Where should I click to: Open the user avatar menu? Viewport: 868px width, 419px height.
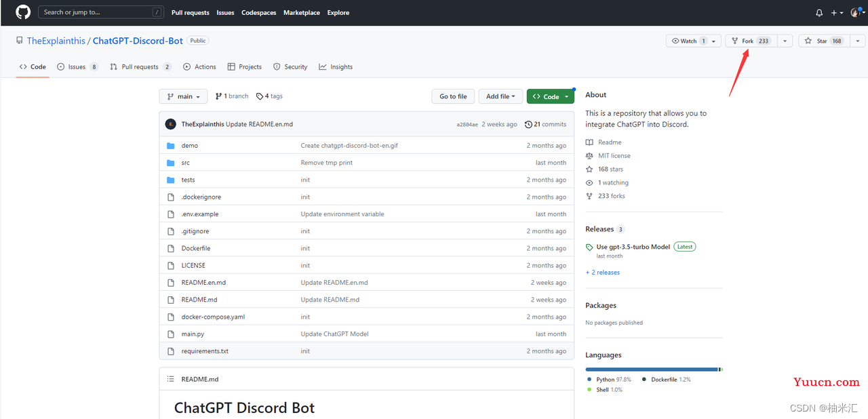tap(857, 12)
